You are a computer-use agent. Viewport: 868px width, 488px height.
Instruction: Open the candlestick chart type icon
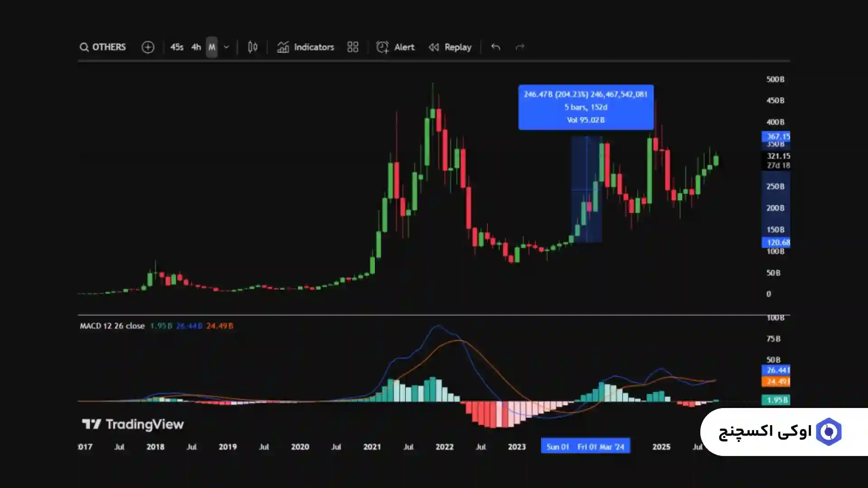pyautogui.click(x=253, y=47)
